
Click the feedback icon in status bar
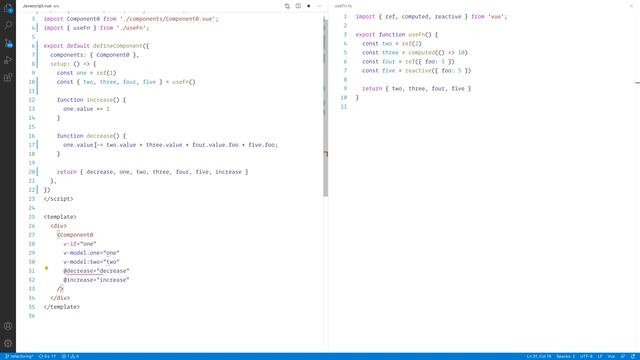(623, 356)
